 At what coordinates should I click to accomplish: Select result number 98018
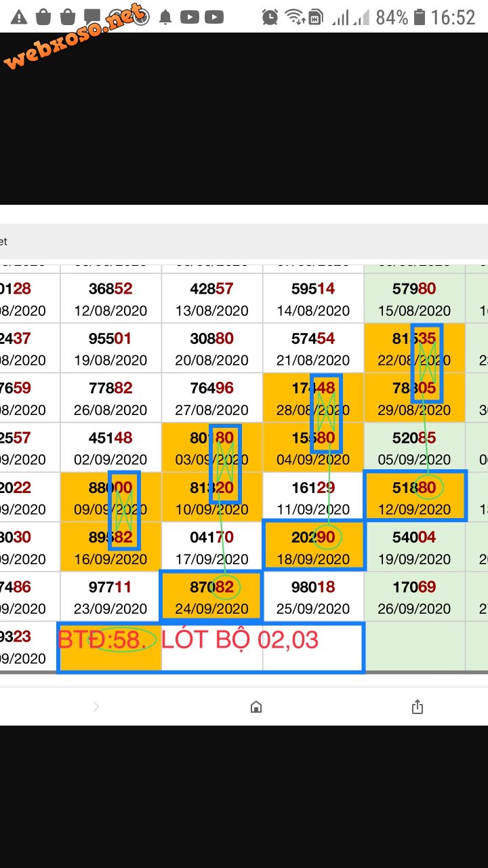313,587
